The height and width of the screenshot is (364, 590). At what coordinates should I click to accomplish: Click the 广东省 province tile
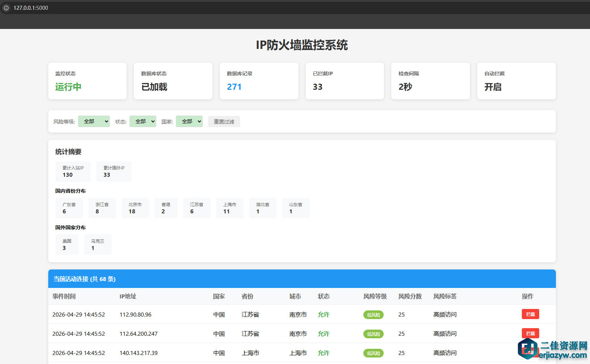[69, 208]
